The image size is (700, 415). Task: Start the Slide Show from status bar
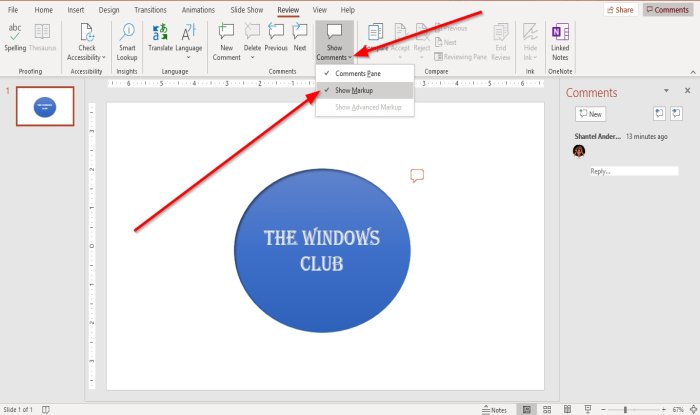[x=588, y=409]
